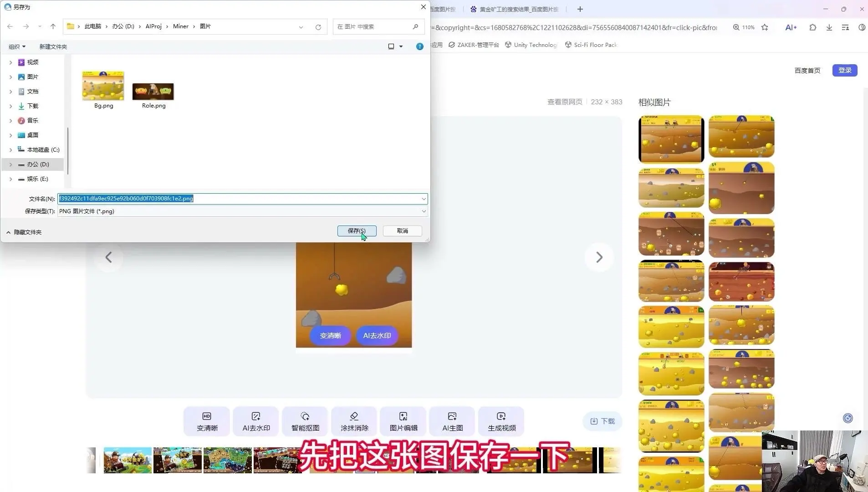This screenshot has height=492, width=868.
Task: Start the 生成视频 video generation tool
Action: point(501,421)
